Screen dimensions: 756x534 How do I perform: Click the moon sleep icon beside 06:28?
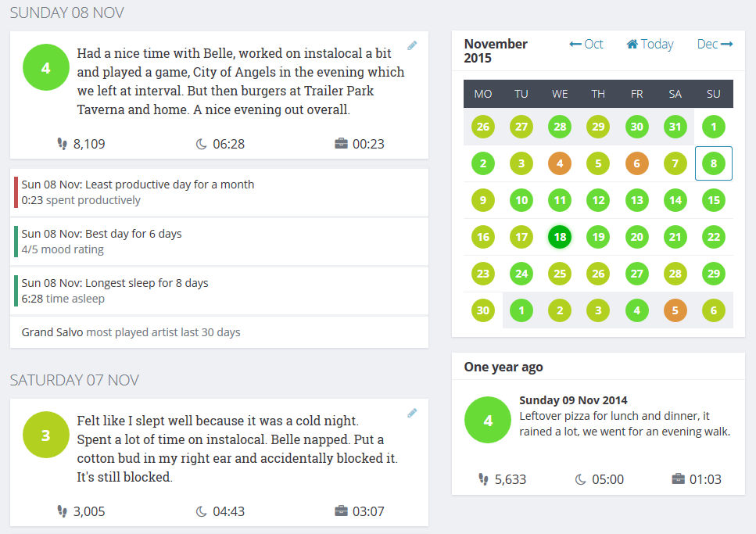click(x=201, y=144)
